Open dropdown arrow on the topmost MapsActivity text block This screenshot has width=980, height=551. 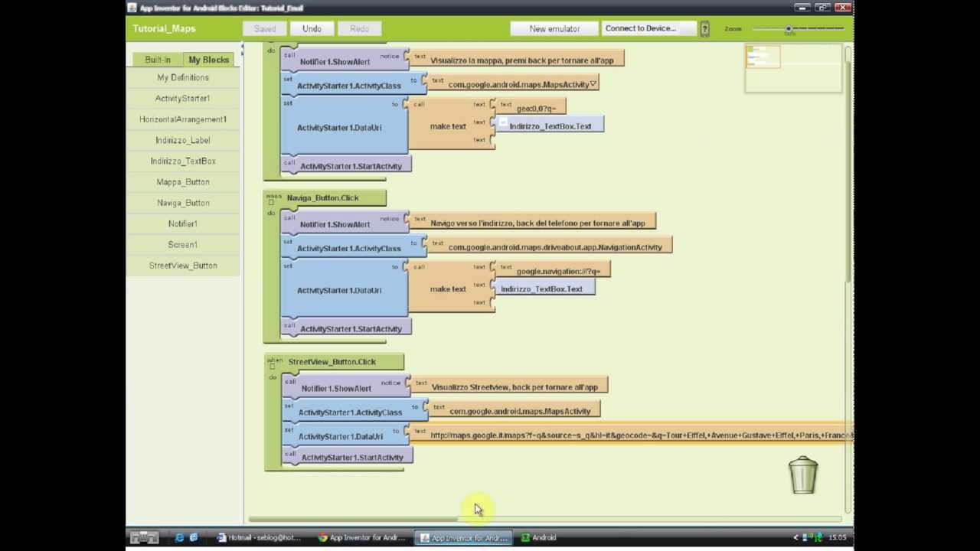click(593, 84)
